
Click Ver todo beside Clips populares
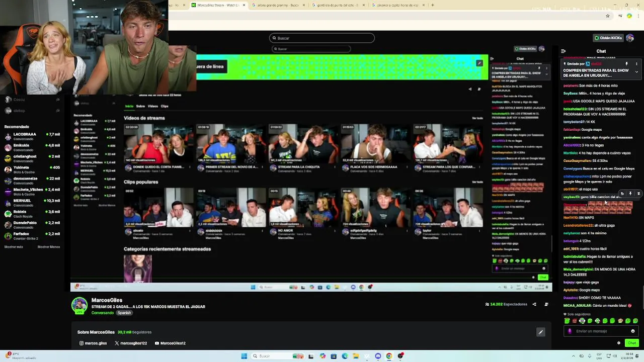[477, 182]
